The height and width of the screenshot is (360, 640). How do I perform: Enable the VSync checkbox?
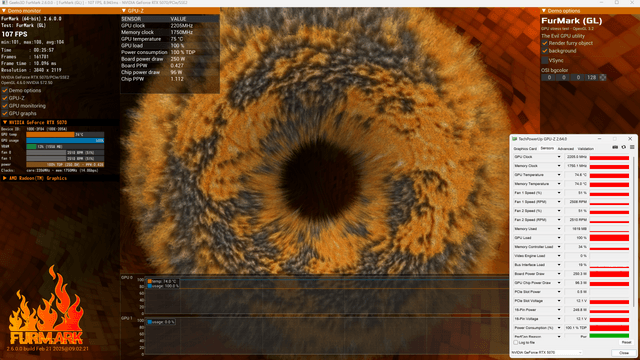[544, 60]
